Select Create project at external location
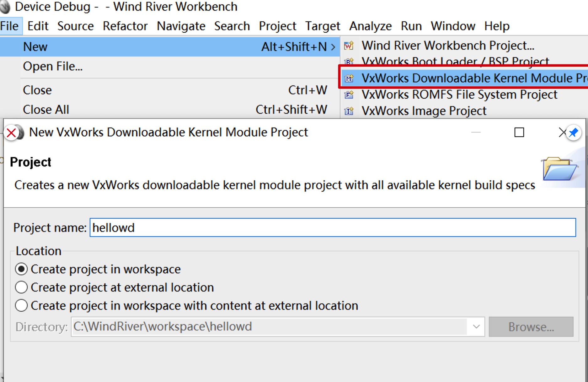Screen dimensions: 588x382 click(115, 287)
